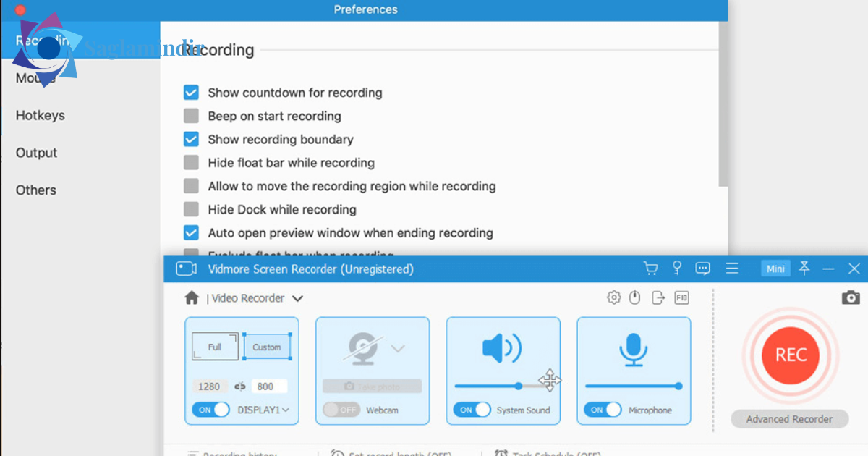Open the Output preferences tab

pos(36,153)
